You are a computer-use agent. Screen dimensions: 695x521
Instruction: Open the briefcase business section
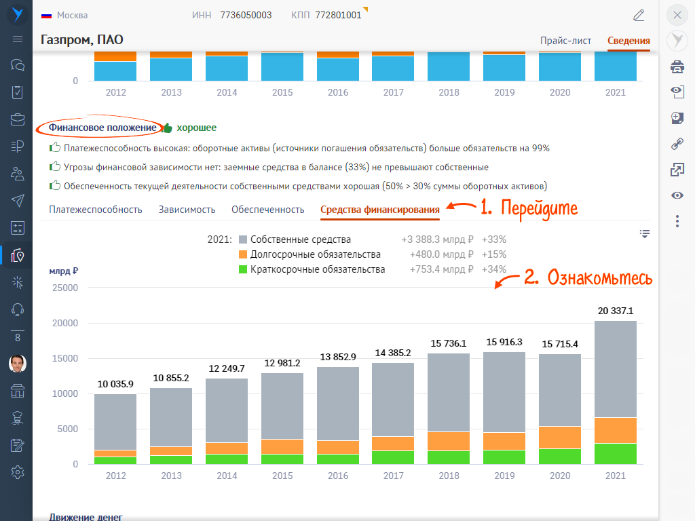(17, 119)
